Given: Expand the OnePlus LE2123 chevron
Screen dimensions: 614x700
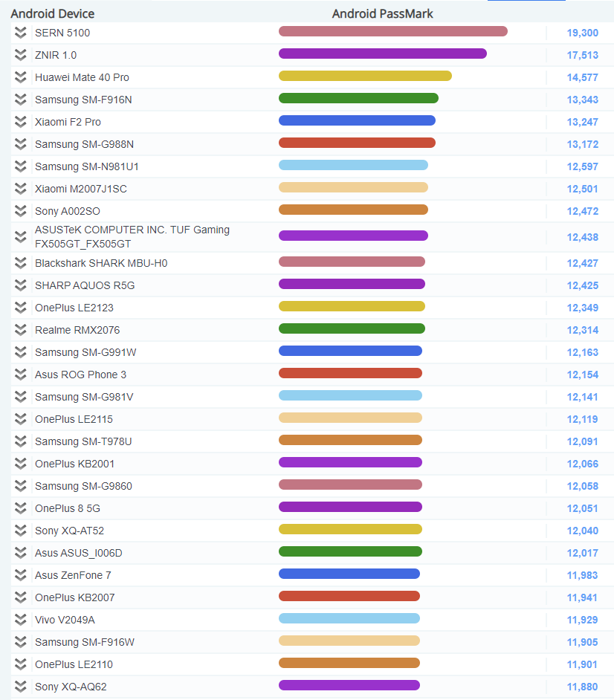Looking at the screenshot, I should [x=21, y=308].
